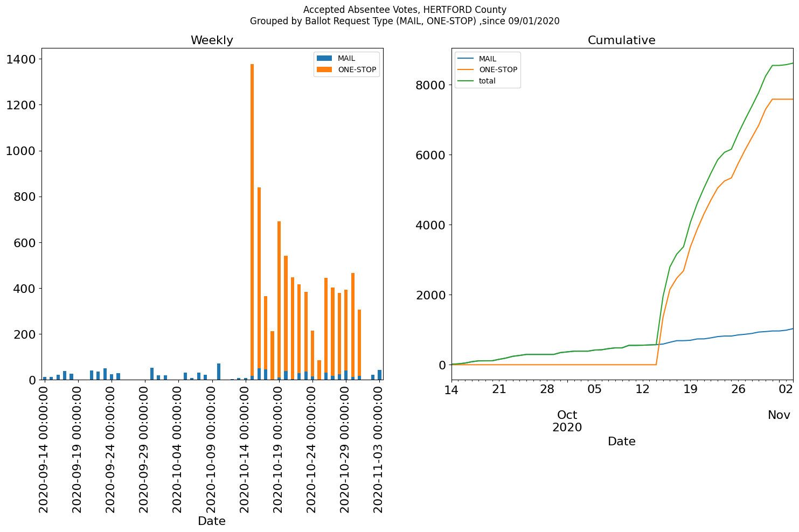799x532 pixels.
Task: Click the '05' tick on Cumulative x-axis
Action: (x=595, y=389)
